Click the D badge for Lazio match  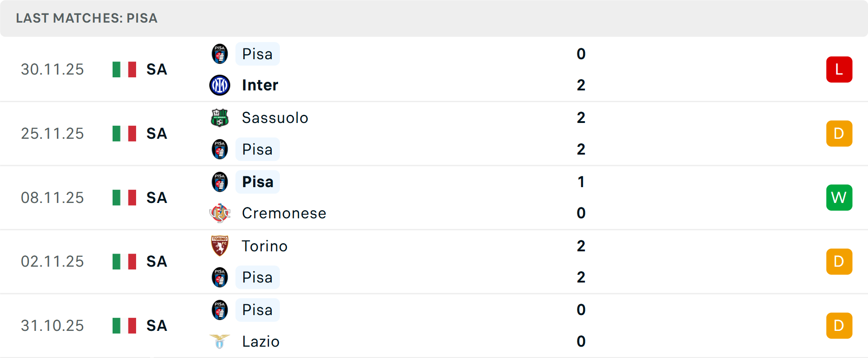click(839, 325)
